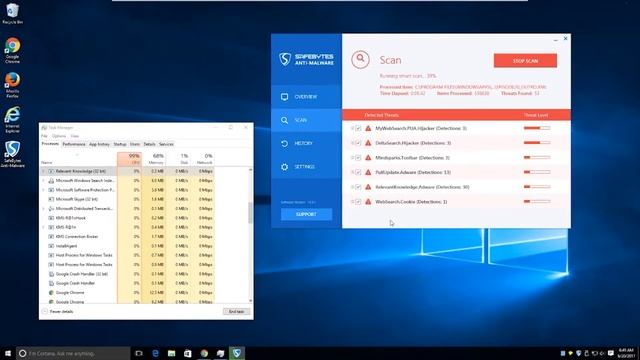Click End task button in Task Manager

coord(236,311)
